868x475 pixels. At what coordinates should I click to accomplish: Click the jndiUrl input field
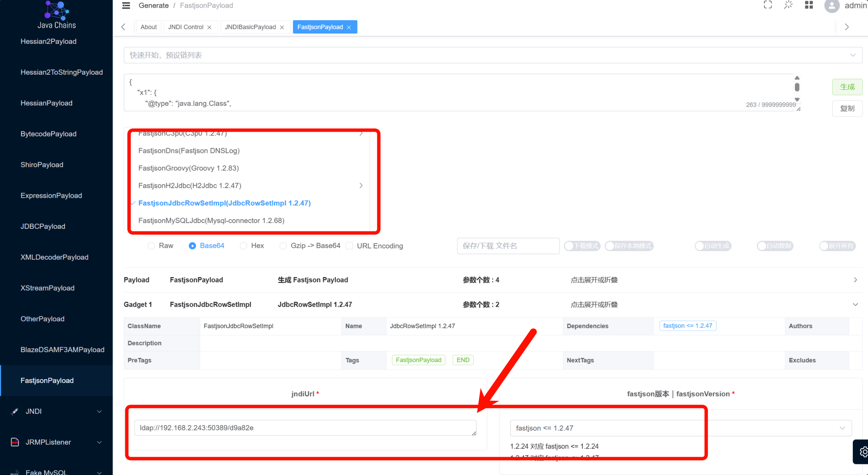(305, 428)
